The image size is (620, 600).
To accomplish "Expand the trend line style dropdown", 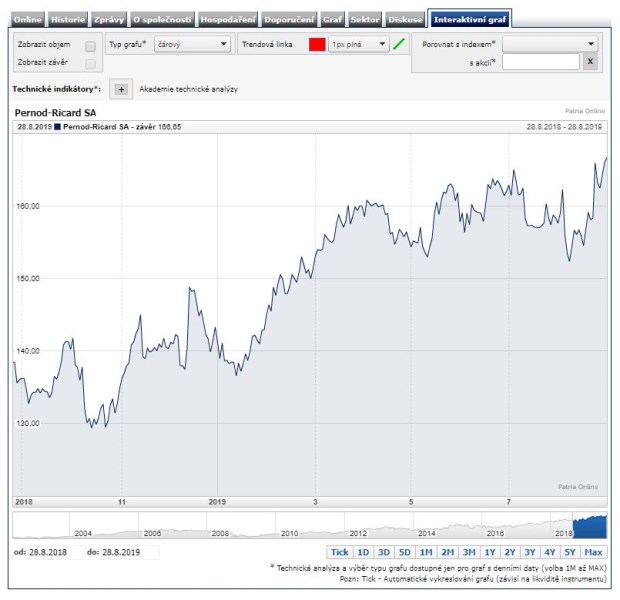I will pos(360,45).
